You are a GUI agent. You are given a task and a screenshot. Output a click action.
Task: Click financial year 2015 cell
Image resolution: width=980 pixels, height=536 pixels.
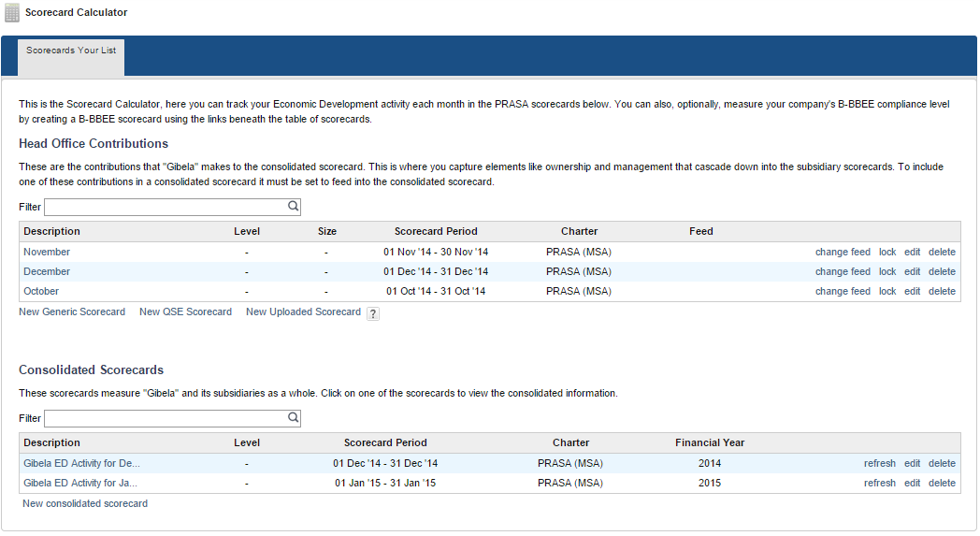pos(710,483)
